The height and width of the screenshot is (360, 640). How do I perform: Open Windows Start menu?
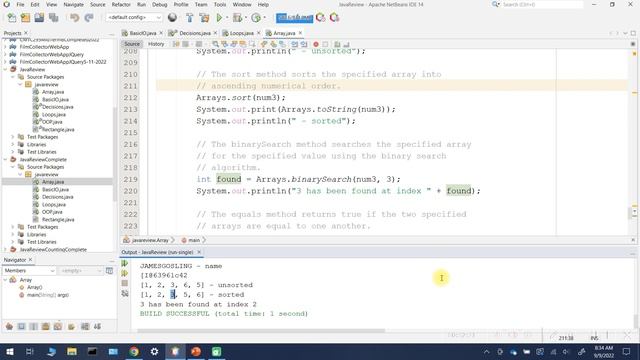coord(9,351)
